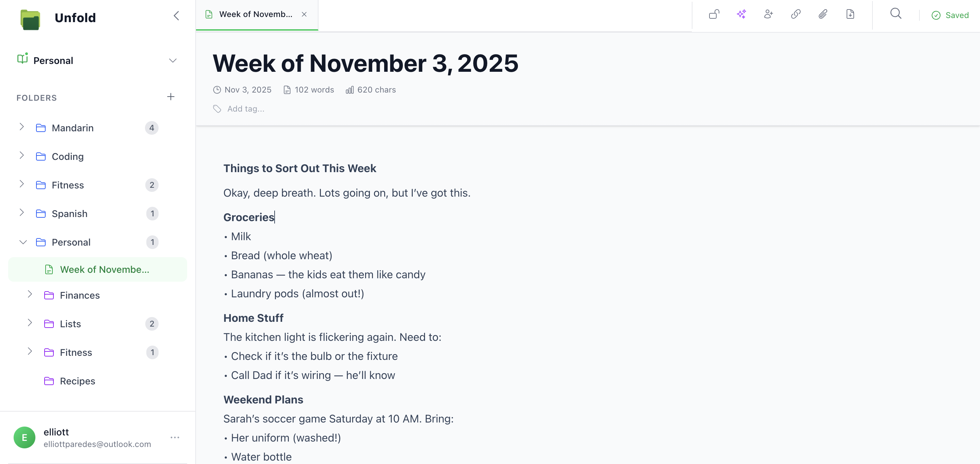Click the share with person icon

coord(768,14)
